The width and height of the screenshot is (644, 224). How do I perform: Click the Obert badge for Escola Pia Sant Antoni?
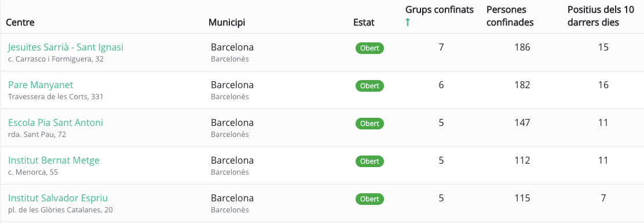[x=369, y=124]
